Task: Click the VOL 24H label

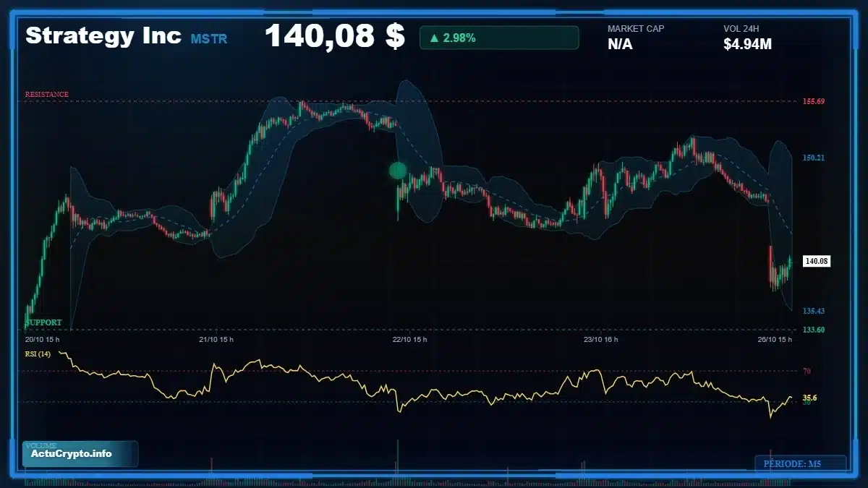Action: pyautogui.click(x=741, y=28)
